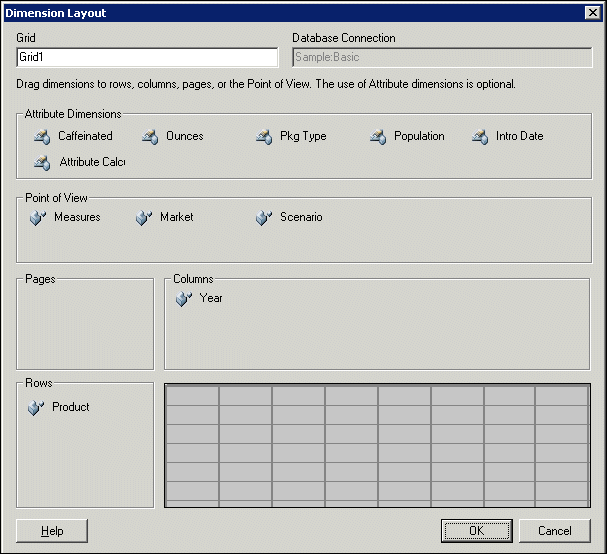The height and width of the screenshot is (554, 607).
Task: Click the Database Connection field Sample:Basic
Action: [442, 57]
